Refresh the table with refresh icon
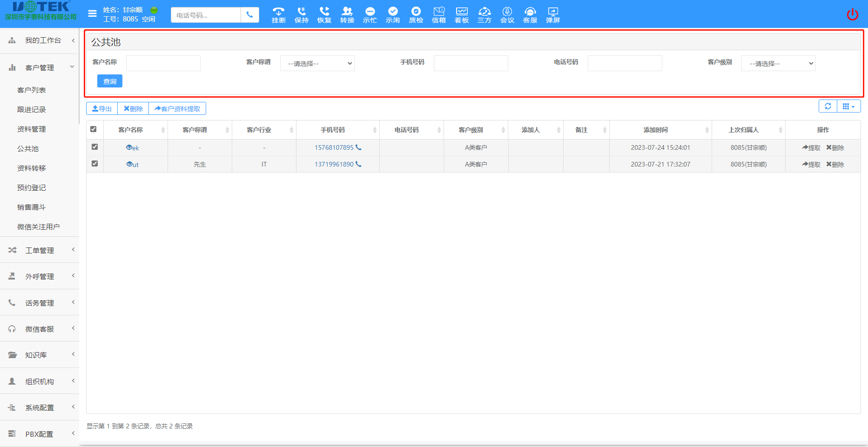This screenshot has height=447, width=868. click(828, 106)
